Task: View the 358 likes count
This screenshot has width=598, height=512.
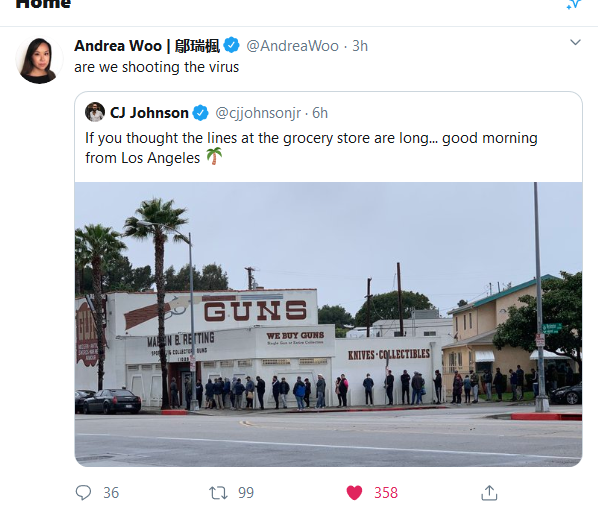Action: click(x=386, y=493)
